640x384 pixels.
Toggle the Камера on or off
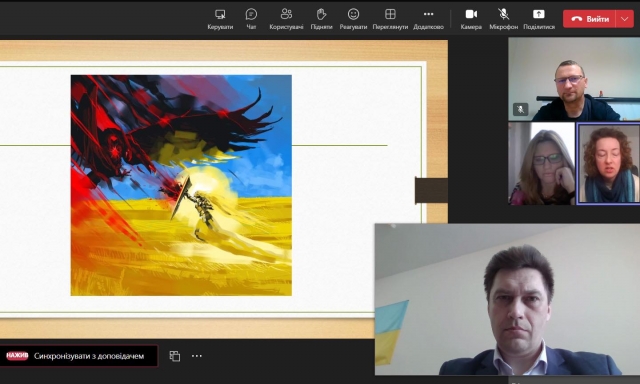pyautogui.click(x=471, y=19)
